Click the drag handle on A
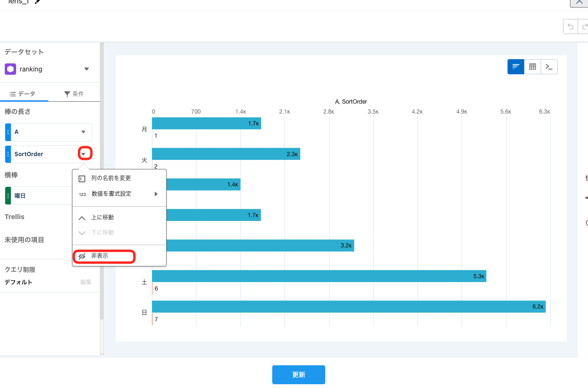The width and height of the screenshot is (588, 388). point(8,132)
